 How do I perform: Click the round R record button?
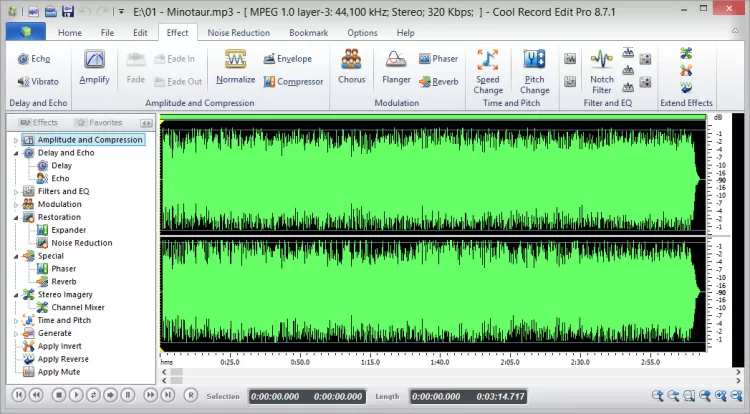tap(191, 395)
